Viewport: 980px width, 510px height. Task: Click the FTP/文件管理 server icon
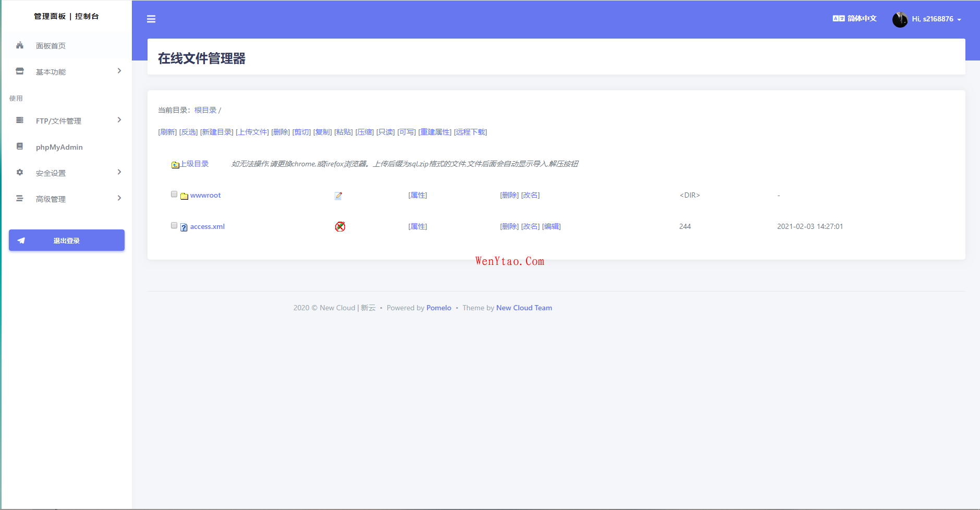pyautogui.click(x=20, y=120)
